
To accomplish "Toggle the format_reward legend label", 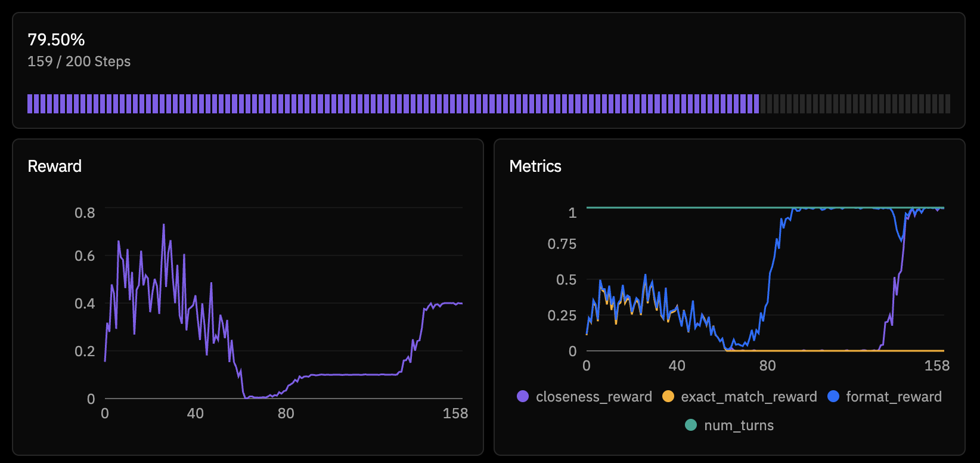I will [x=894, y=397].
